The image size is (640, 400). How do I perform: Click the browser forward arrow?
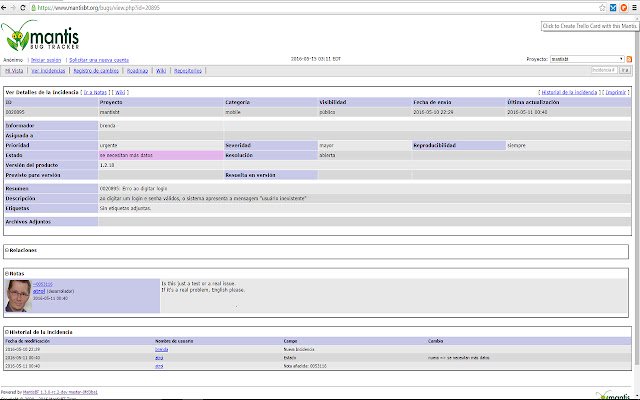coord(13,7)
